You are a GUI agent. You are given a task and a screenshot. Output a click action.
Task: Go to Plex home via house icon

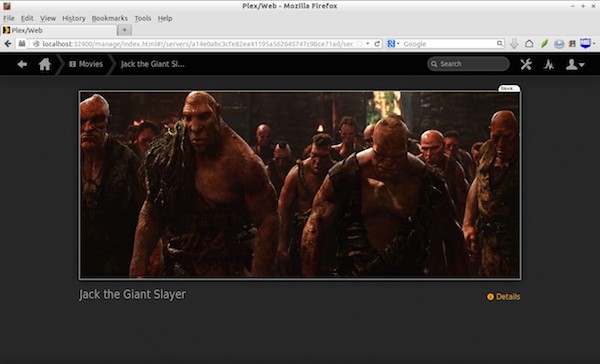pyautogui.click(x=45, y=64)
